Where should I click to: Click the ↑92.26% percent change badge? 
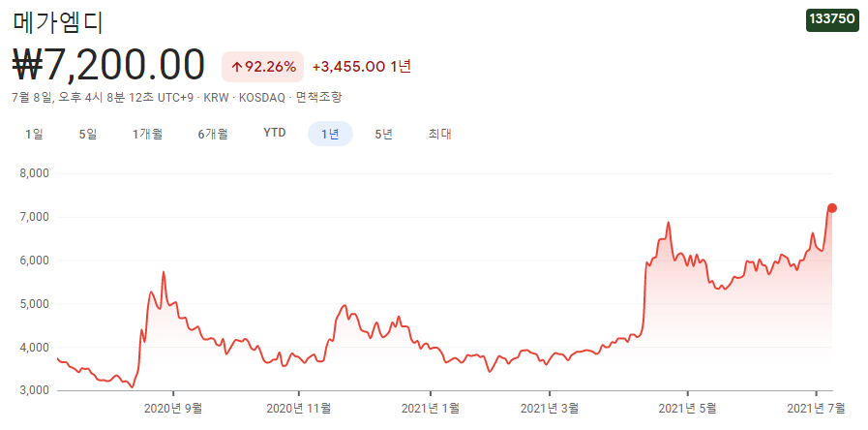point(263,67)
